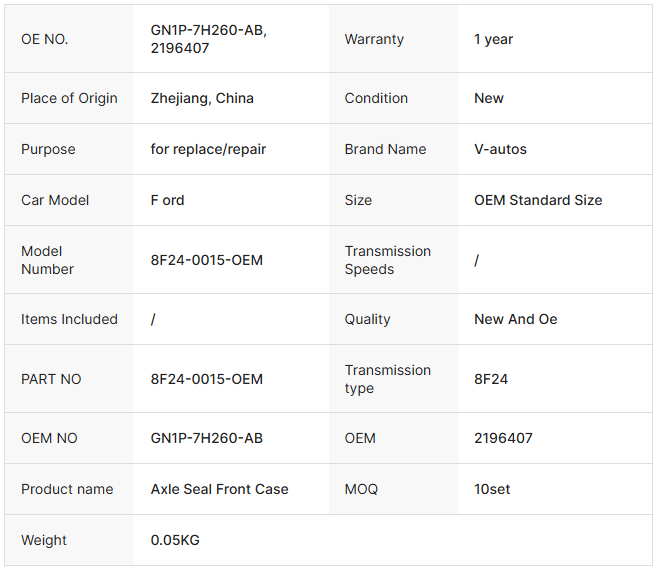The width and height of the screenshot is (661, 575).
Task: Select the OEM NO label
Action: (49, 438)
